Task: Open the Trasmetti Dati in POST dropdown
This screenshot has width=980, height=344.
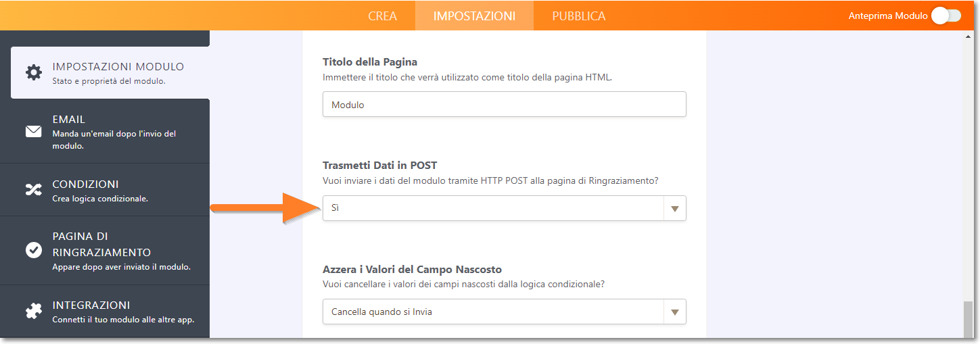Action: [504, 208]
